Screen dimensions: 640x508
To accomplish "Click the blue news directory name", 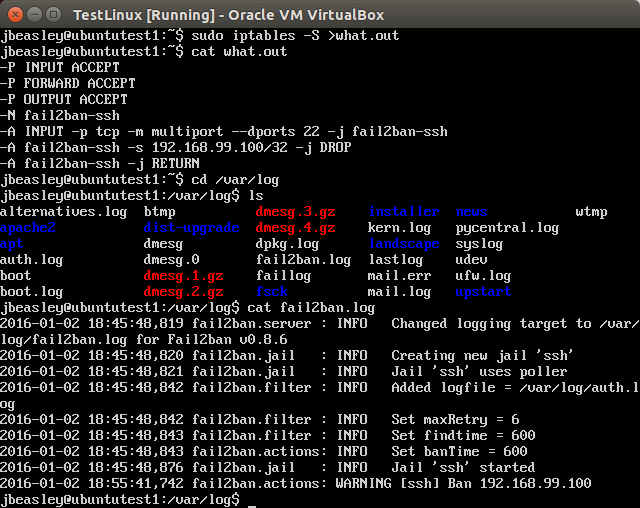I will pyautogui.click(x=472, y=211).
